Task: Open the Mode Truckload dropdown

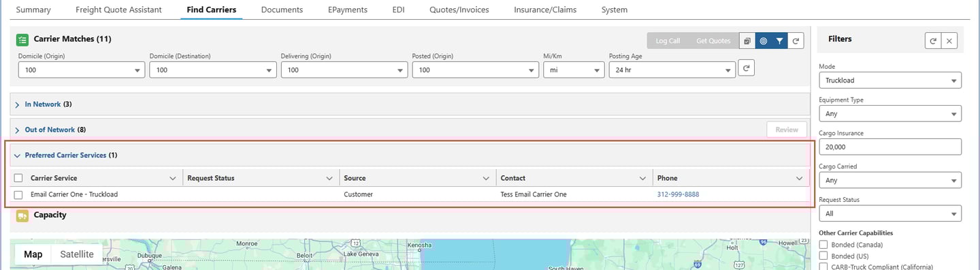Action: 890,80
